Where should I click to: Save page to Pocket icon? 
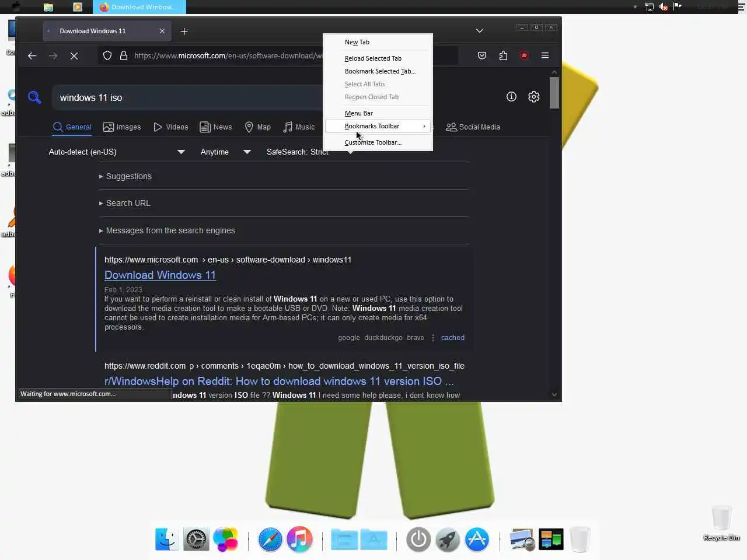482,55
